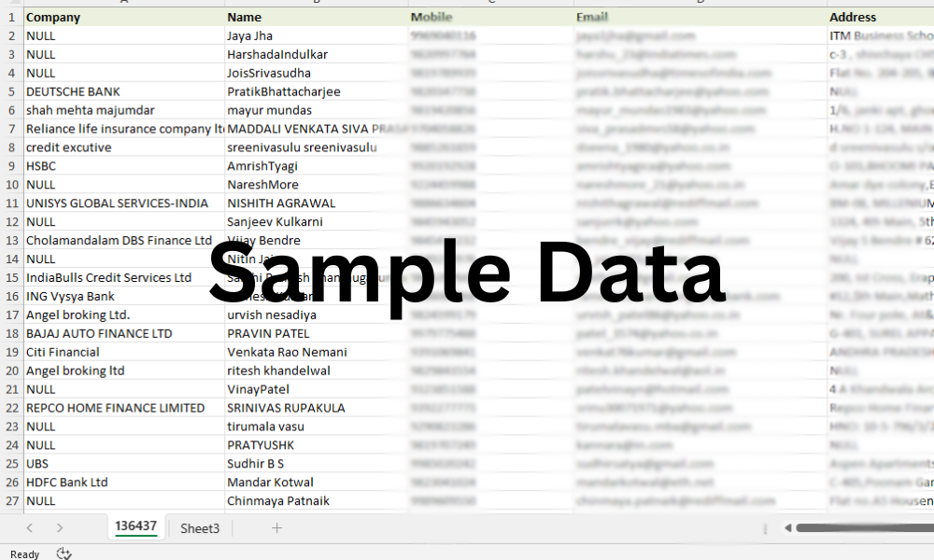Click name cell MADDALI VENKATA SIVA

tap(317, 129)
